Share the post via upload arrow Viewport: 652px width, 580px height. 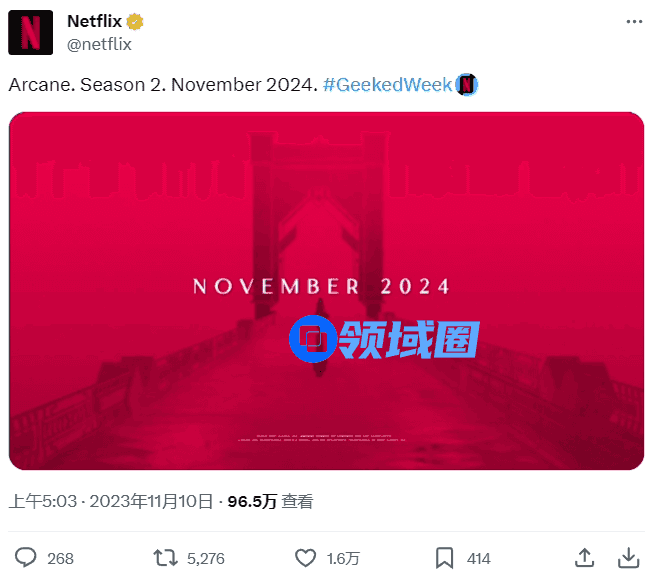coord(584,558)
